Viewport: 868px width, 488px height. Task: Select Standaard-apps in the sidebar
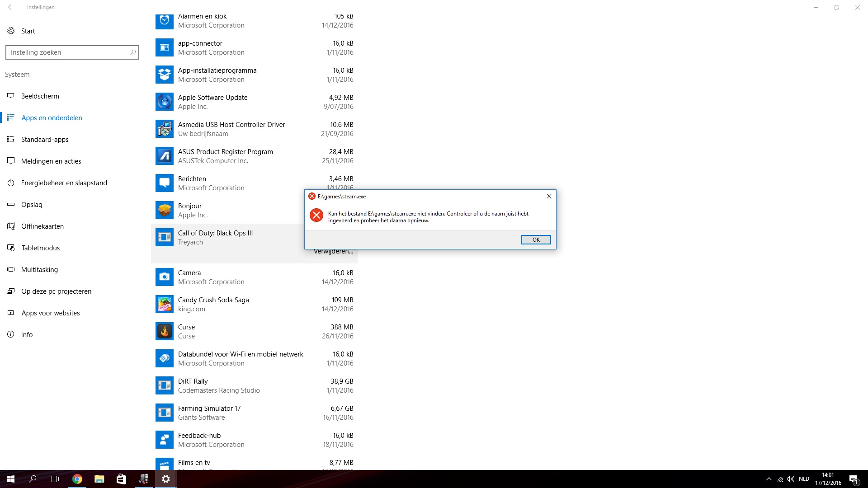click(45, 139)
